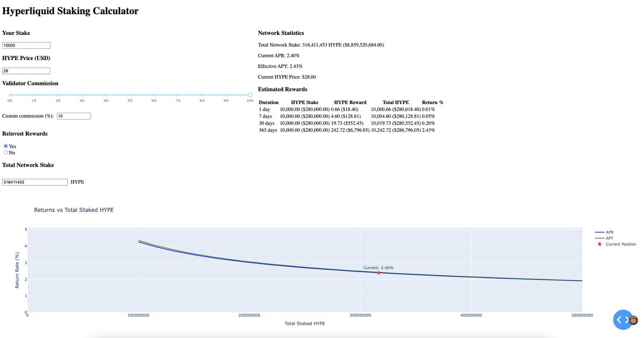Screen dimensions: 644x338
Task: Click the 0.20% return cell
Action: tap(428, 123)
